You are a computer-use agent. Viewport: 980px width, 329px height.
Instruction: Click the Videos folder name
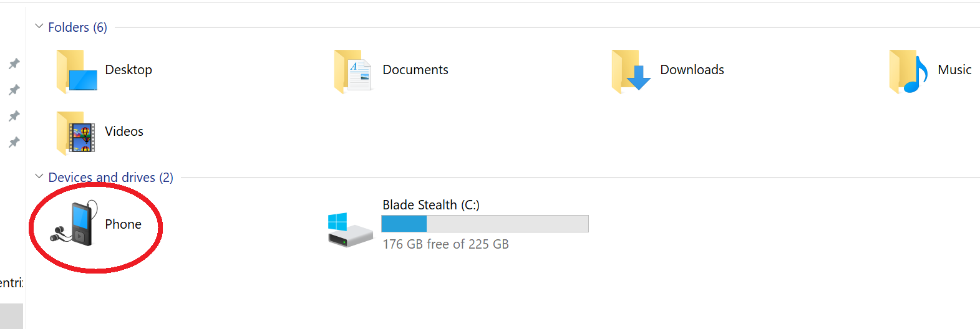pyautogui.click(x=124, y=131)
